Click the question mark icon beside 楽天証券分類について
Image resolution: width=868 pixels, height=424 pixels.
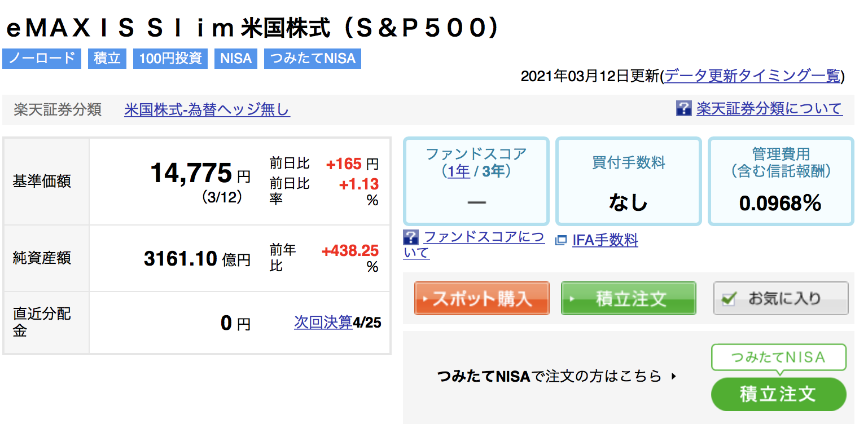point(683,108)
